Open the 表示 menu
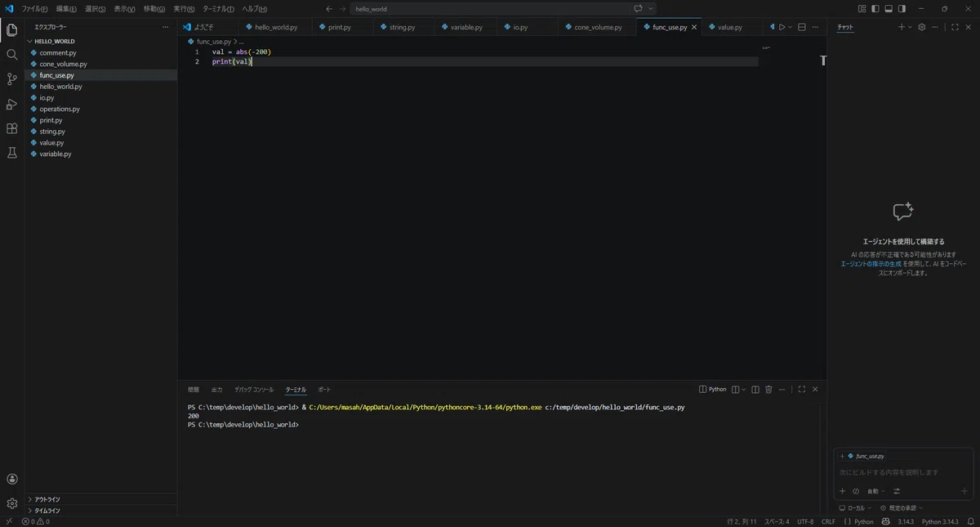Viewport: 980px width, 527px height. pos(124,9)
